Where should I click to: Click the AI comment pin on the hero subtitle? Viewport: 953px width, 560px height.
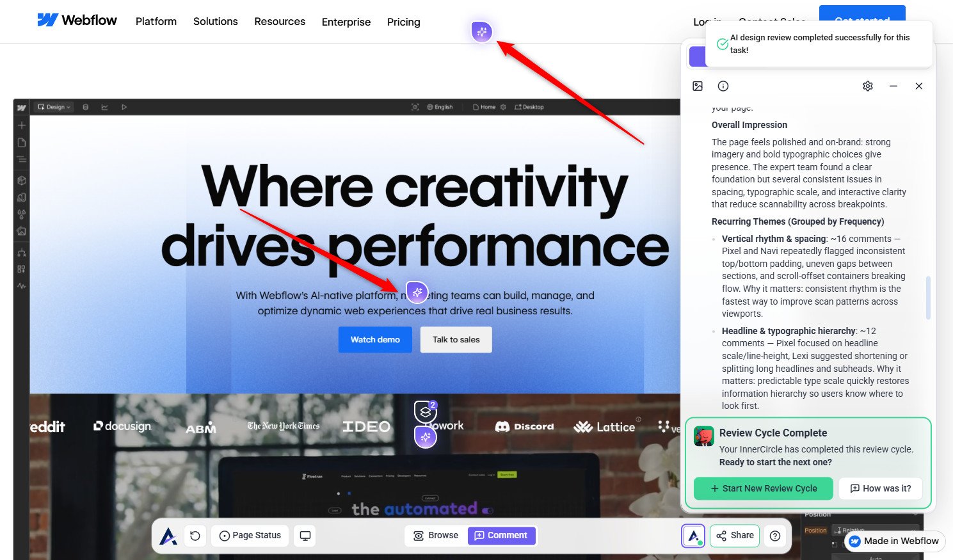coord(417,292)
